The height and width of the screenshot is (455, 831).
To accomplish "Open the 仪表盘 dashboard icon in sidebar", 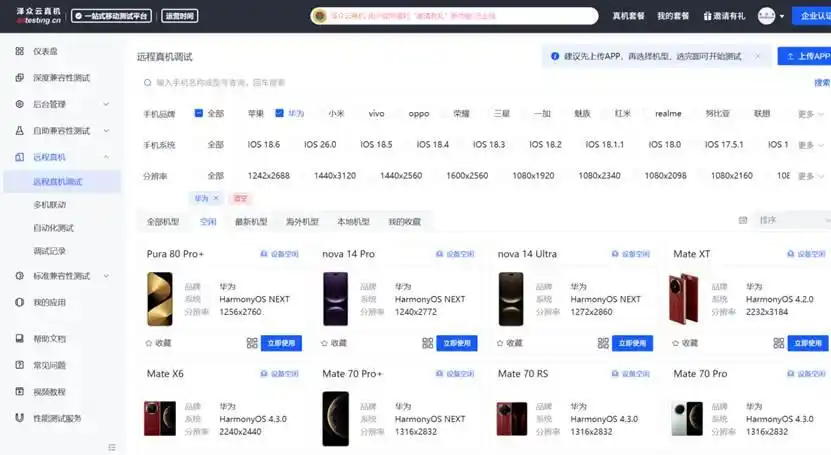I will 20,51.
